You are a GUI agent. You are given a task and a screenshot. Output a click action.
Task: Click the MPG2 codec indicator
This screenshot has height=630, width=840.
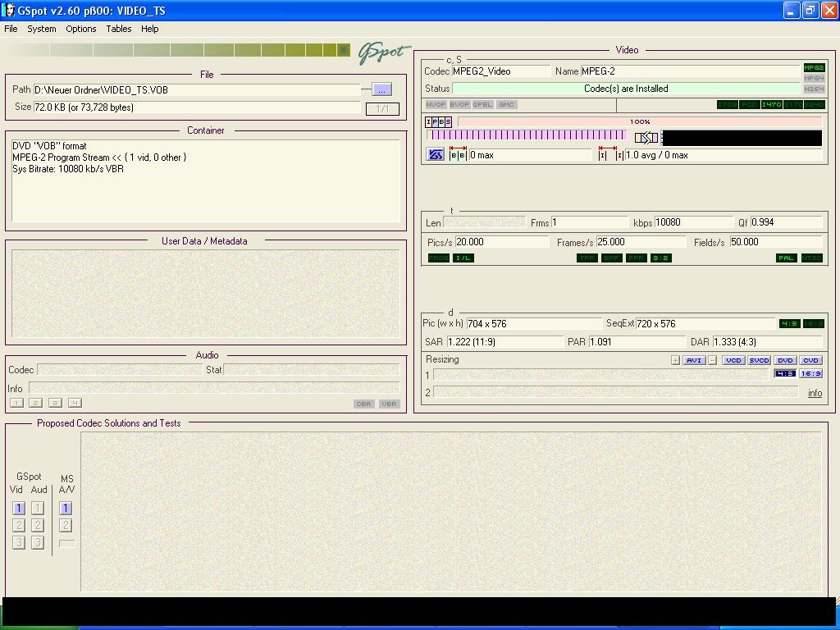coord(814,67)
